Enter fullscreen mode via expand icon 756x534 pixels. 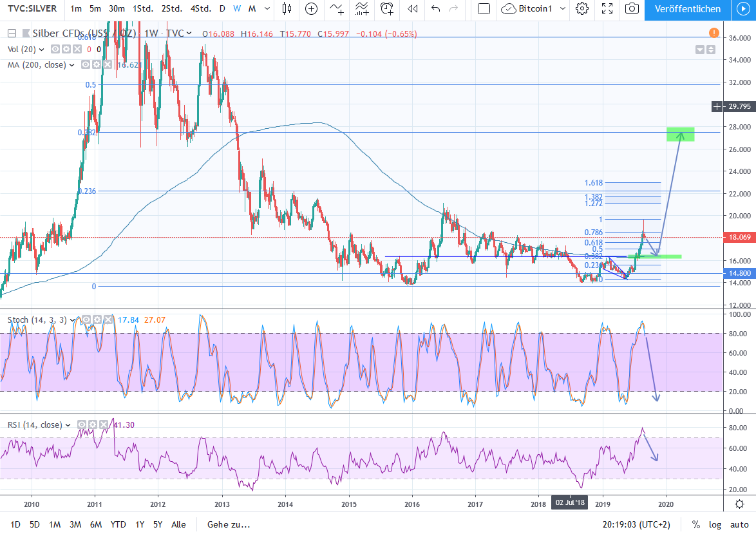click(607, 8)
